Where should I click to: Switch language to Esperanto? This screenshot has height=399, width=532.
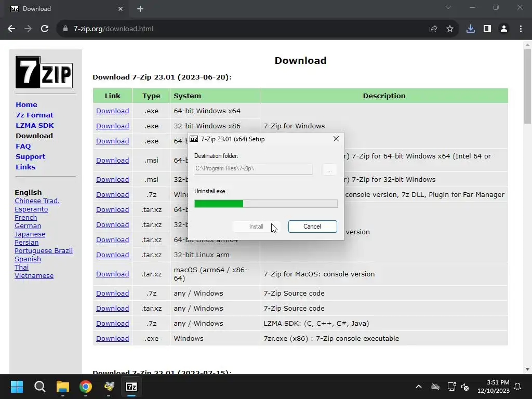(31, 209)
